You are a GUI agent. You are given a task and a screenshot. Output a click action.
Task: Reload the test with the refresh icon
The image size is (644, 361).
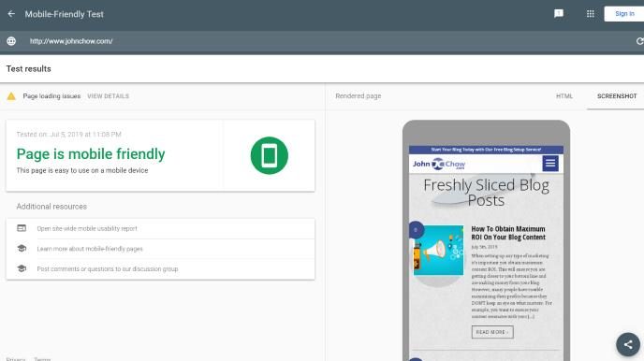(x=639, y=41)
